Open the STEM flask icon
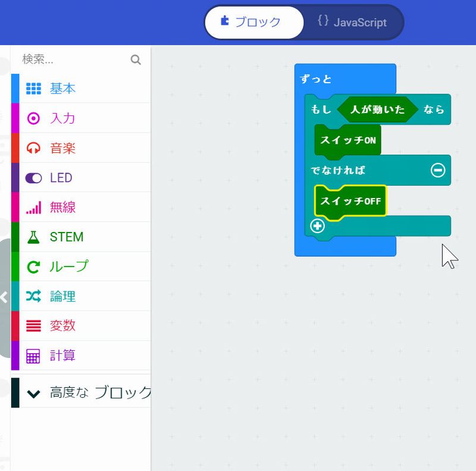Image resolution: width=476 pixels, height=471 pixels. click(x=33, y=237)
